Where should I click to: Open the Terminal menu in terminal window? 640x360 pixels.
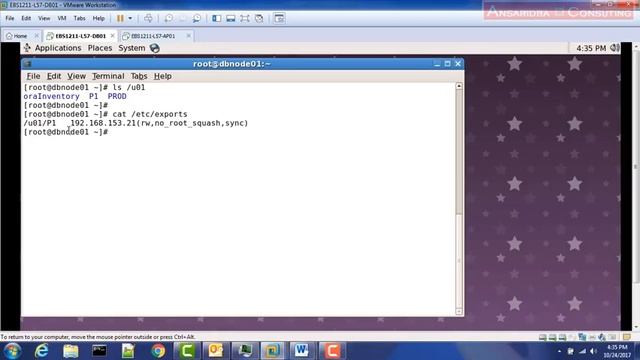pos(108,76)
